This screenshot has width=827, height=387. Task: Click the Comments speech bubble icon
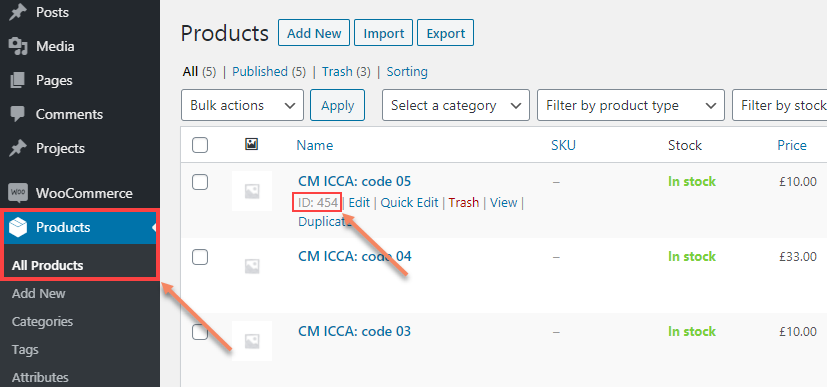[x=17, y=114]
